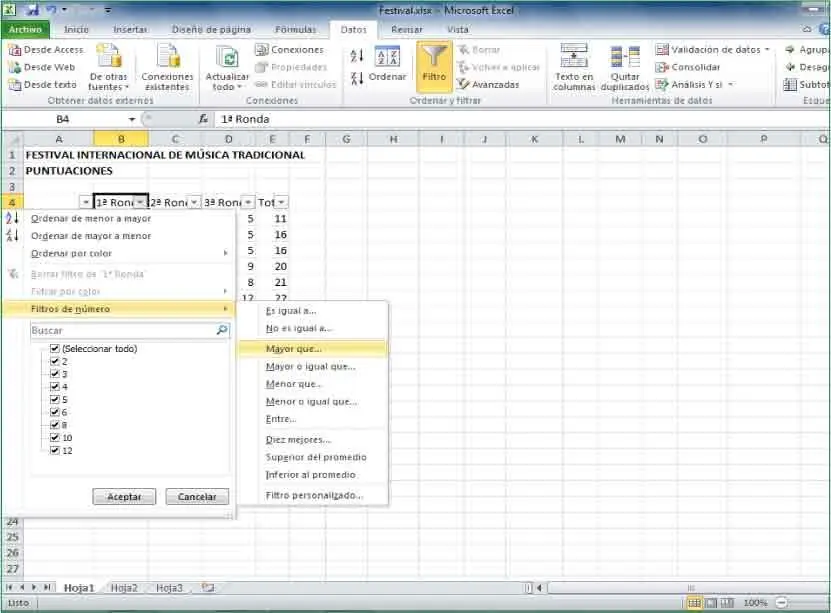Uncheck the value 12 checkbox
Viewport: 831px width, 613px height.
coord(54,451)
